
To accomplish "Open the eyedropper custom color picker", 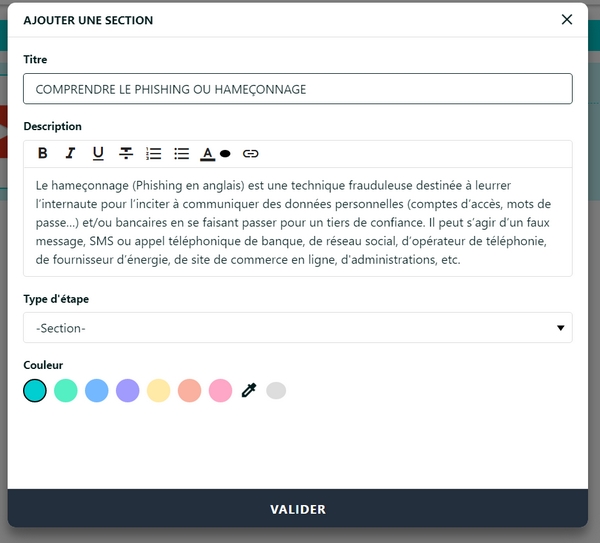I will coord(249,390).
